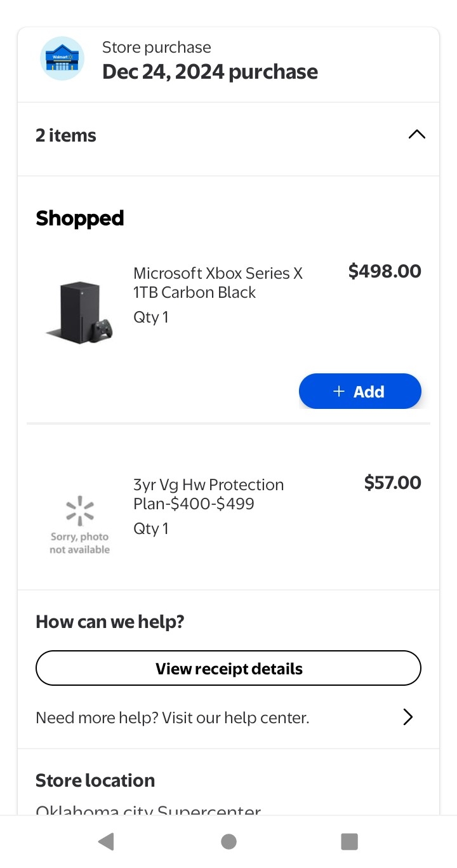Click View receipt details button
This screenshot has width=457, height=868.
pos(228,668)
